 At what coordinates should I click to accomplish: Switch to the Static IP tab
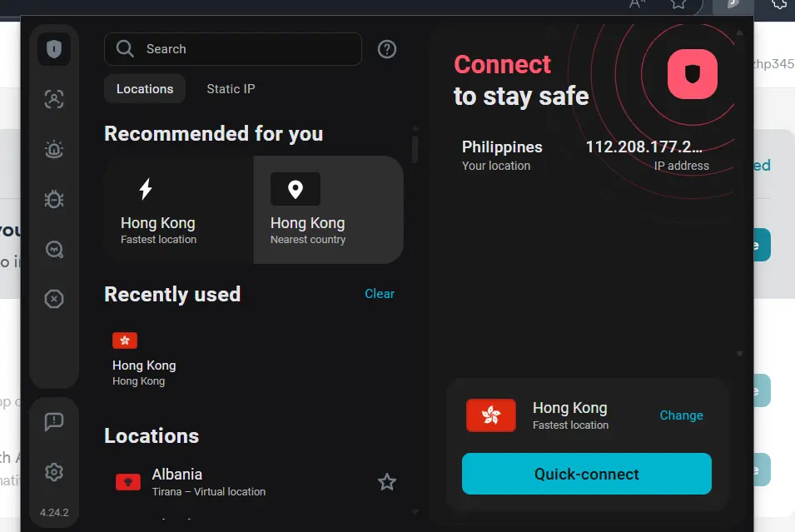tap(231, 89)
